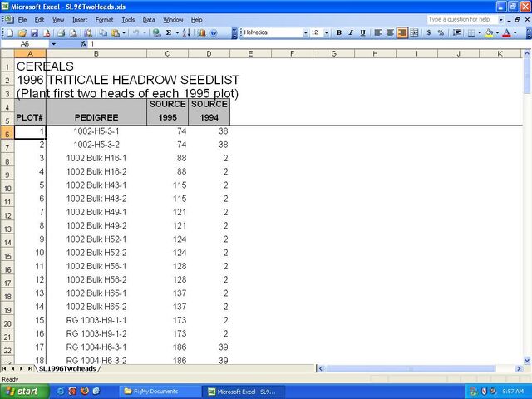Open Excel Help via question mark icon
The height and width of the screenshot is (399, 532).
(x=214, y=32)
